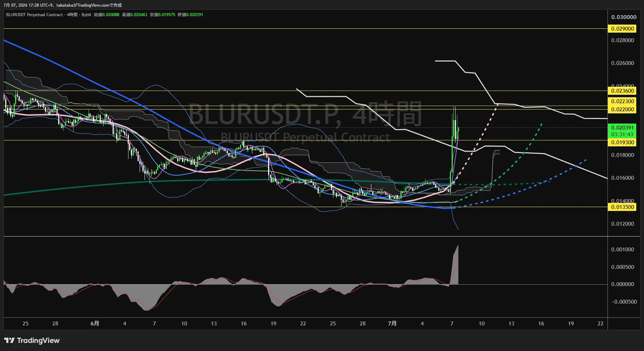644x351 pixels.
Task: Click the BLURUSDT Perpetual Contract symbol title
Action: tap(34, 15)
